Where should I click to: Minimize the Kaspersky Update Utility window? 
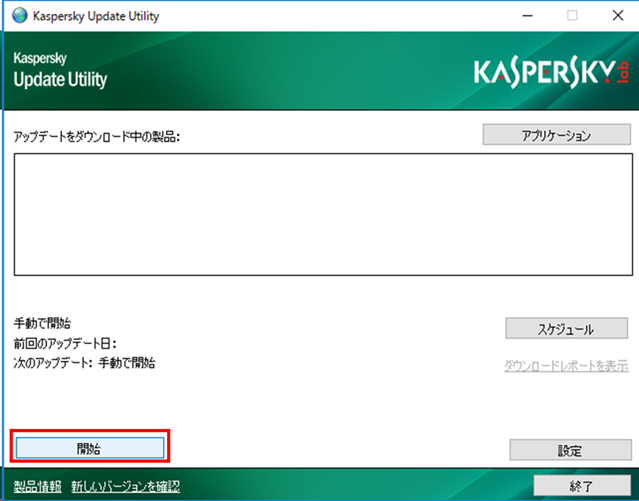click(x=528, y=16)
